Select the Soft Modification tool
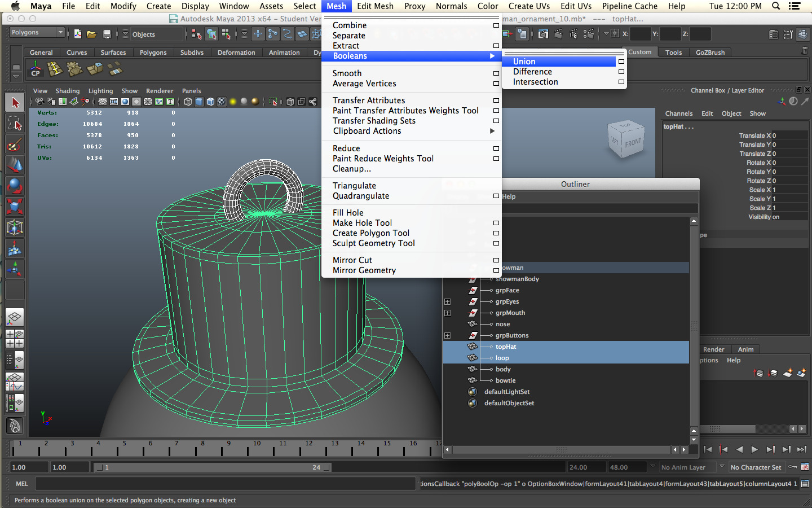 point(15,248)
